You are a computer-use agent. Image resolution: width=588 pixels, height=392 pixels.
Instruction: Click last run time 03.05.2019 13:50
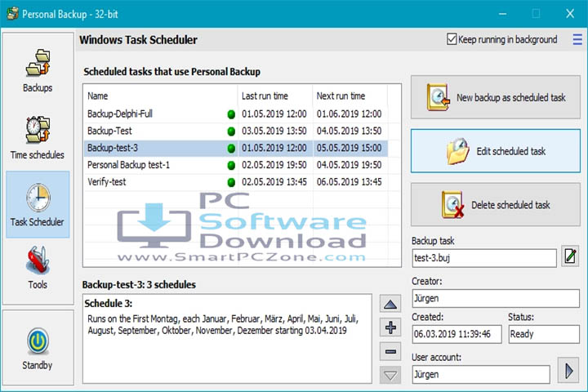pos(274,131)
